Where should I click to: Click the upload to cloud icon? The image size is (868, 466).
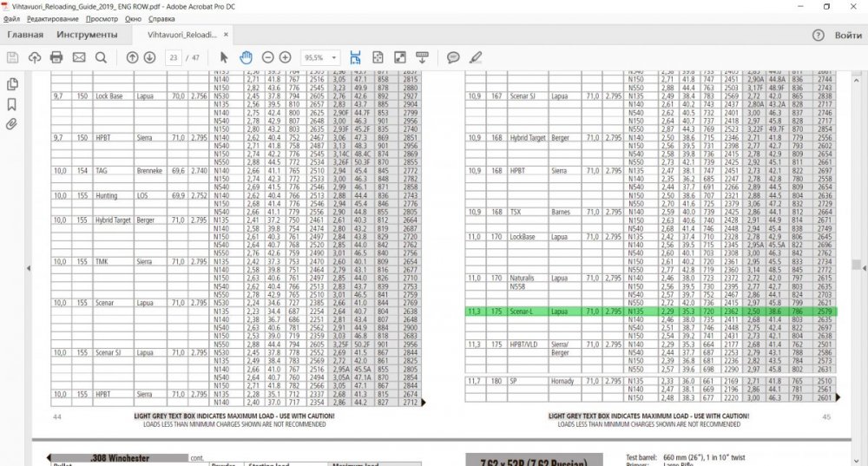[35, 57]
